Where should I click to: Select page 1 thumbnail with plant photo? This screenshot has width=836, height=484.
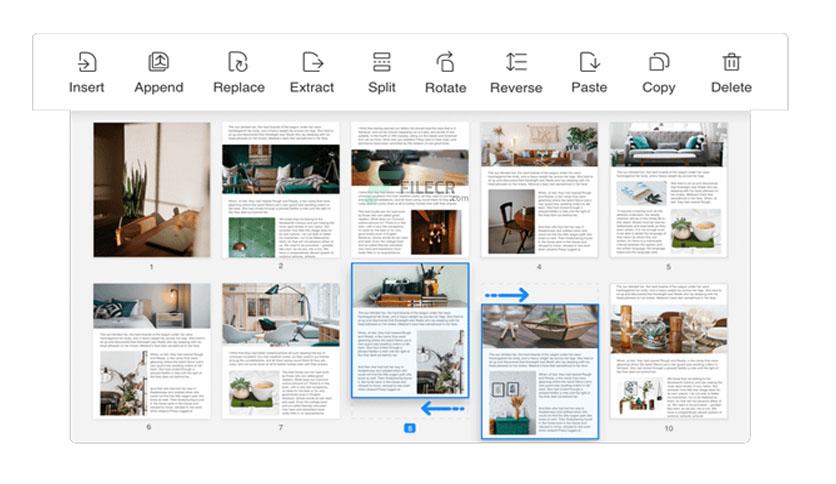click(152, 190)
